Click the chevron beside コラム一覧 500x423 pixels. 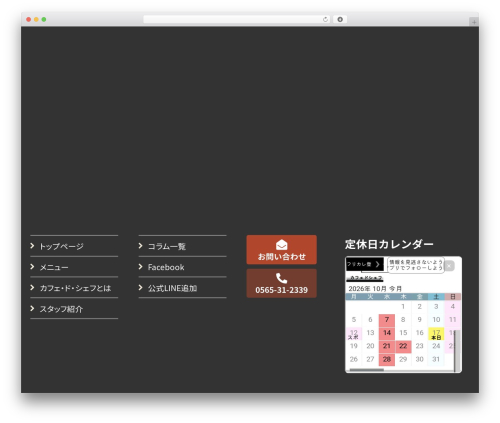click(x=141, y=246)
